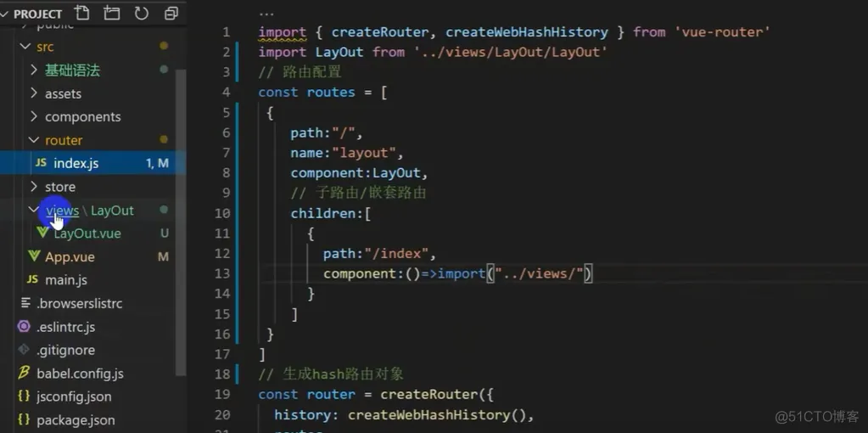Open main.js file
868x433 pixels.
tap(66, 280)
